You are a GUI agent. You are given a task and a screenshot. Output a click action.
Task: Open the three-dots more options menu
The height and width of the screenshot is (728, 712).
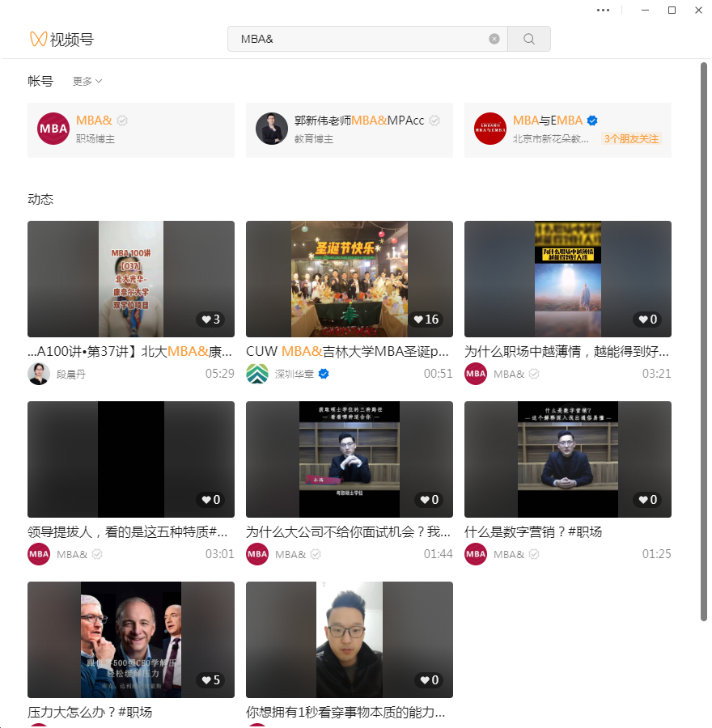point(603,11)
